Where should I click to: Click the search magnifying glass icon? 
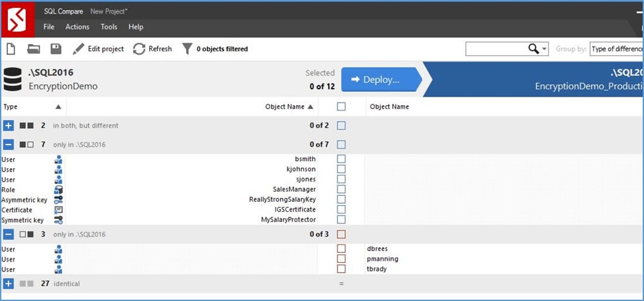point(533,49)
